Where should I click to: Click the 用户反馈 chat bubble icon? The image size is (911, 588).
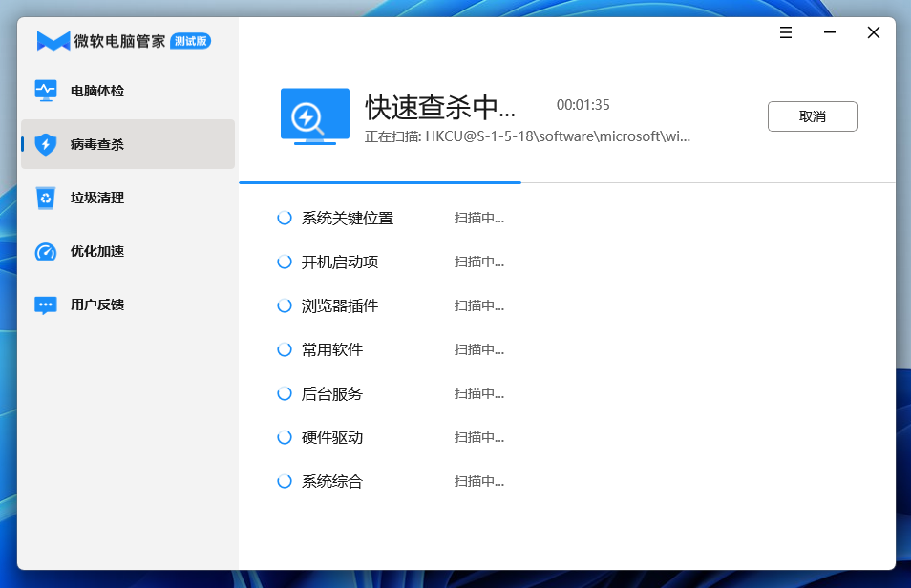[46, 304]
